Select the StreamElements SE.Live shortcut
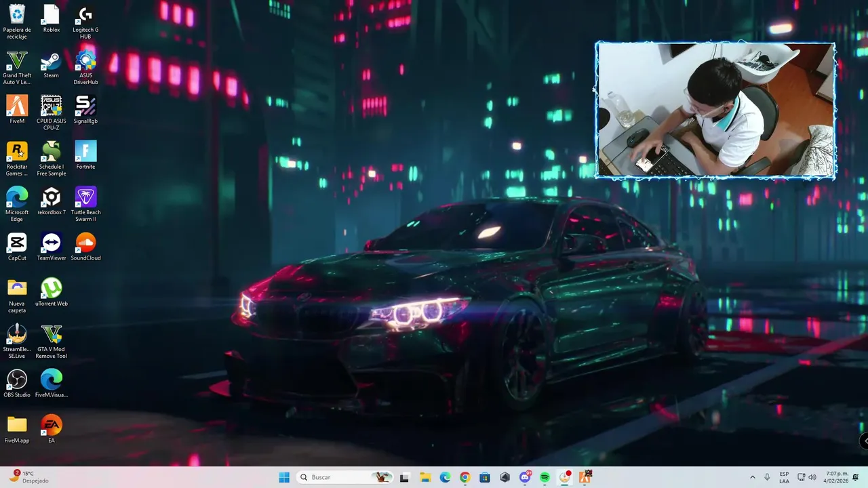 [x=17, y=341]
